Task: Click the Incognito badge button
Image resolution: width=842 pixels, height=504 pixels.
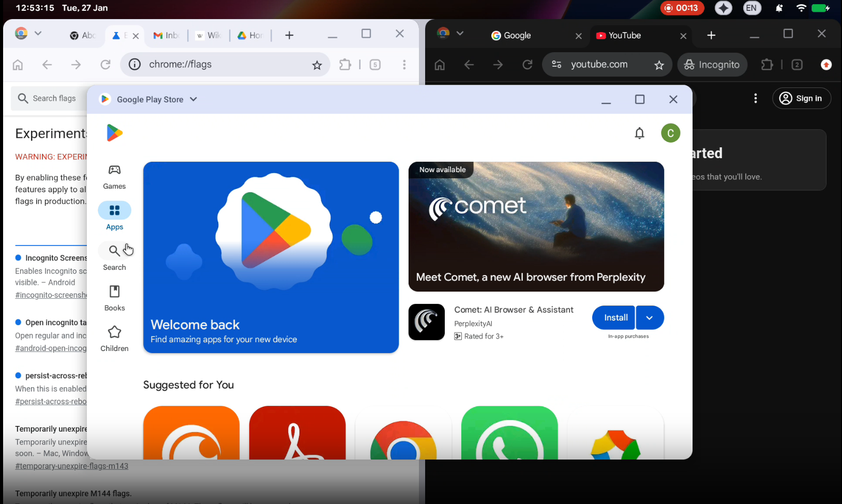Action: point(712,65)
